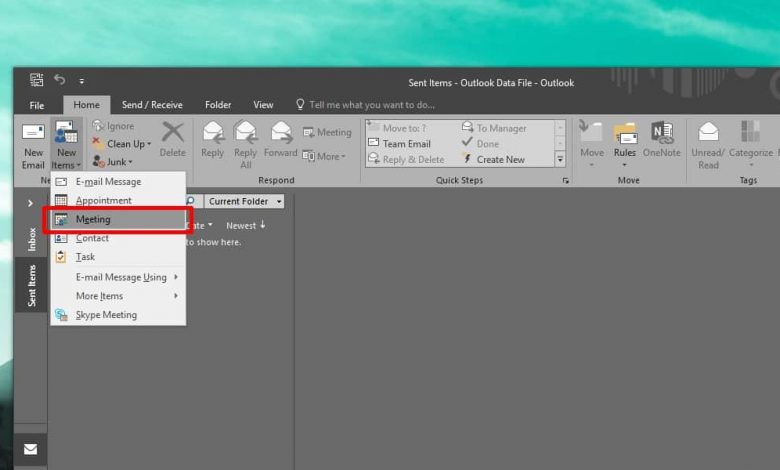Screen dimensions: 780x470
Task: Choose Contact from the menu
Action: [118, 238]
